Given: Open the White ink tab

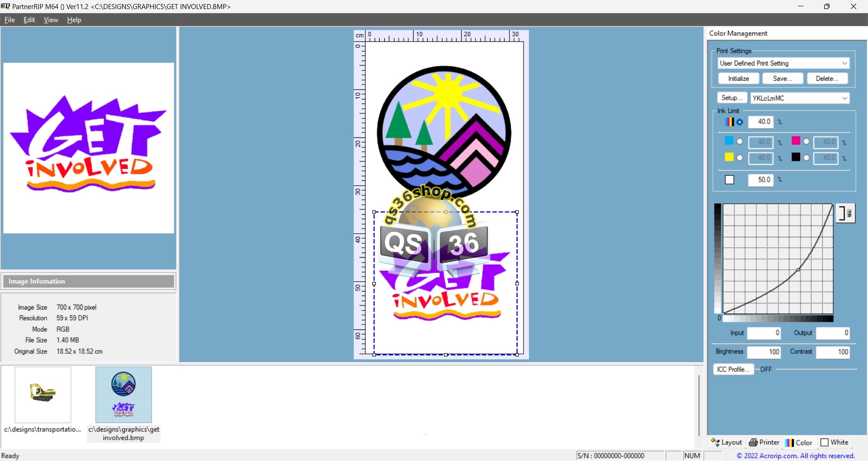Looking at the screenshot, I should (x=835, y=442).
